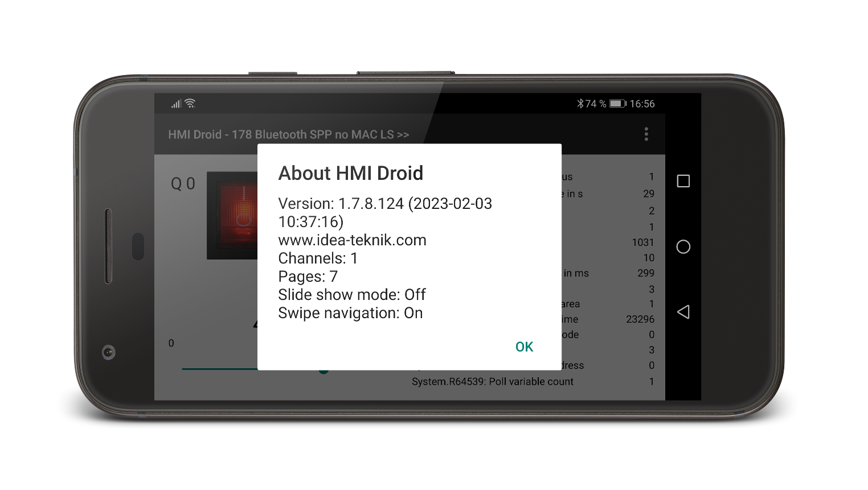868x490 pixels.
Task: Click the value 23296 in list
Action: pos(640,319)
